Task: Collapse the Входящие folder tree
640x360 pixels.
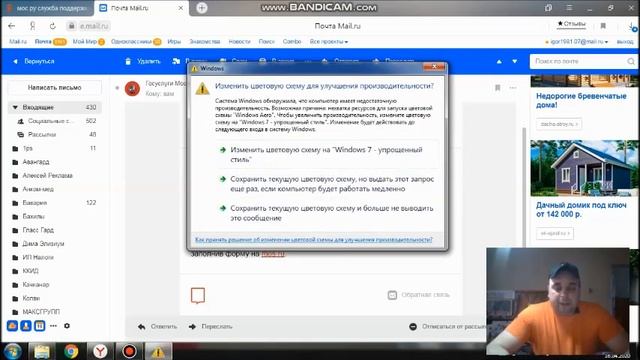Action: 15,107
